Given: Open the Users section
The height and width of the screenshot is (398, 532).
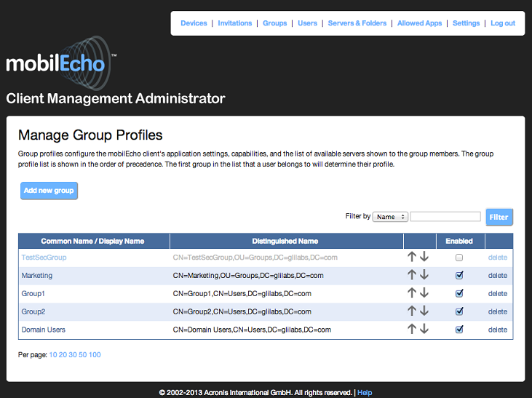Looking at the screenshot, I should [x=307, y=23].
